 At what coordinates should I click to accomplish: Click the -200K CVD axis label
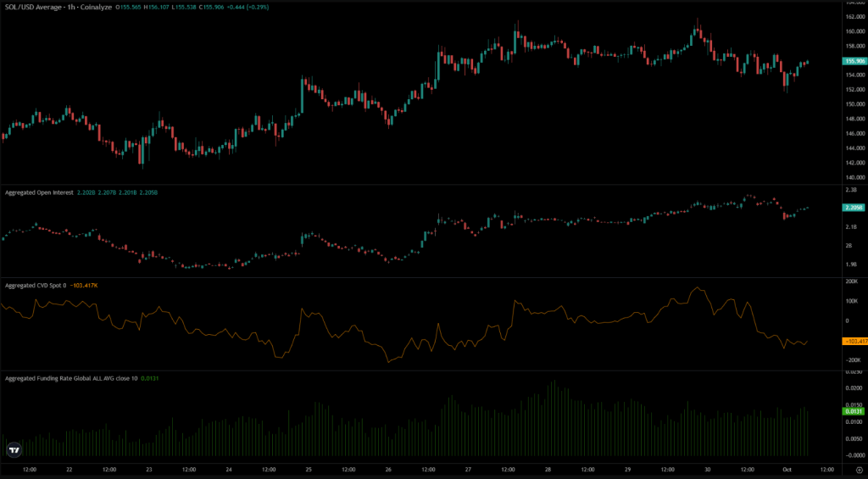853,360
